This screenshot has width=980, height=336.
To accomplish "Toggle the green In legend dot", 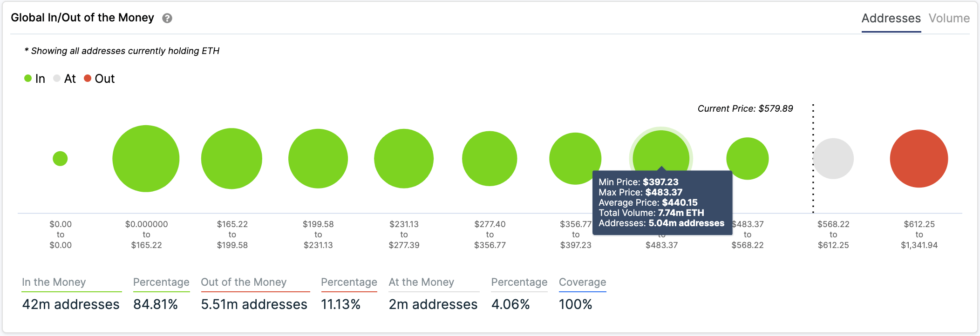I will 28,78.
